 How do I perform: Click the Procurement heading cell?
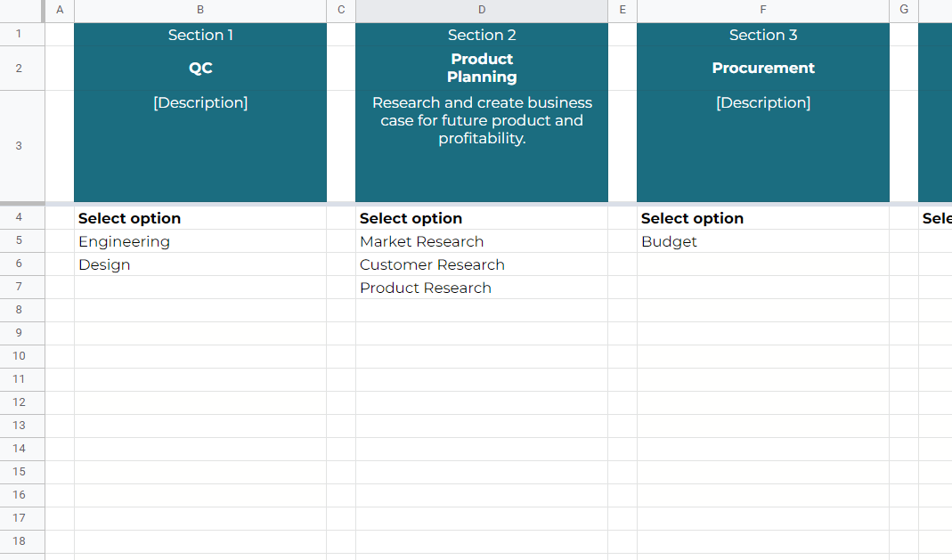click(763, 68)
